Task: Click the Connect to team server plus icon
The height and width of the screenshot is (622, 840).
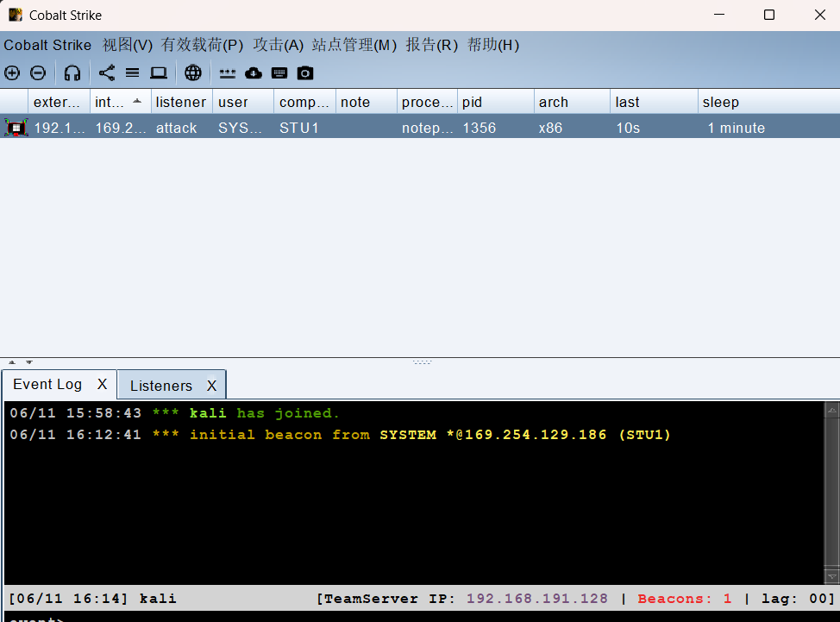Action: [12, 72]
